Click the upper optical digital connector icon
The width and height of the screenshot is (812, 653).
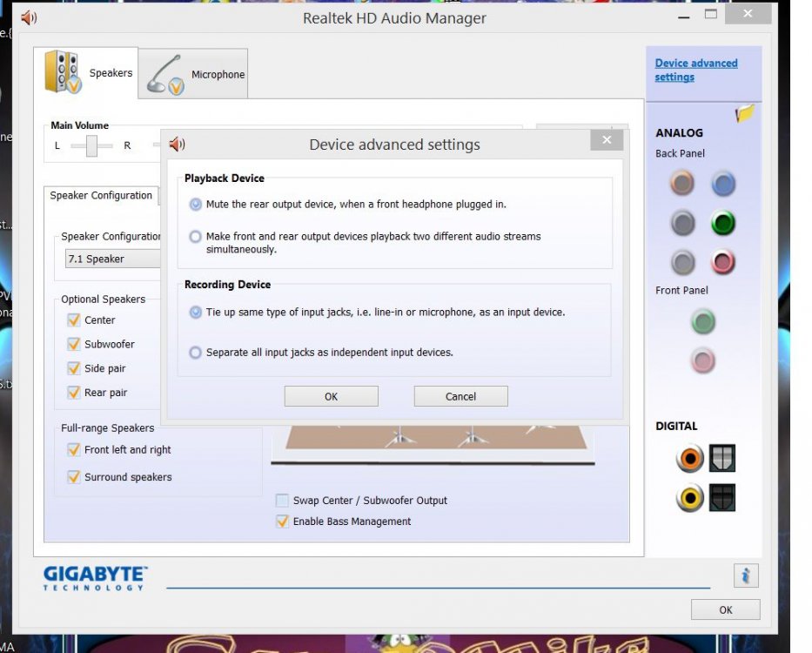[721, 458]
